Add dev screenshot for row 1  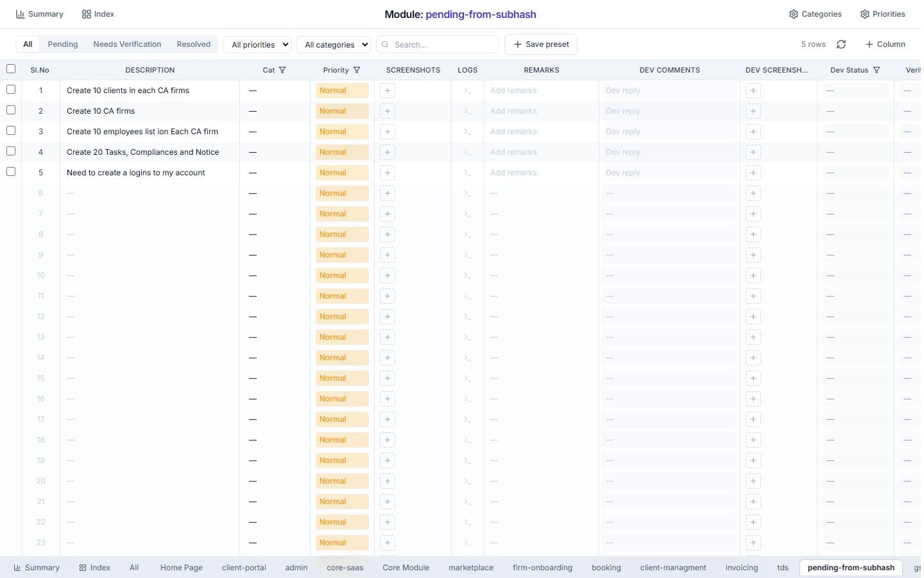[x=753, y=91]
